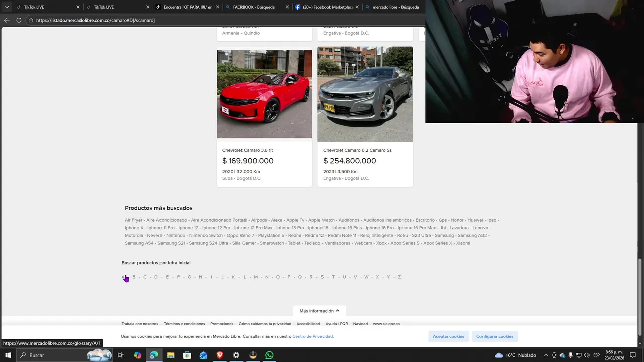Click the $ 254.800.000 price
The image size is (644, 362).
[350, 161]
